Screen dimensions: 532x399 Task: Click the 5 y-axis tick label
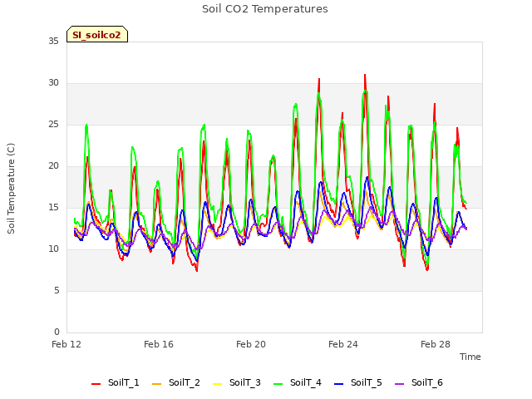(x=57, y=291)
